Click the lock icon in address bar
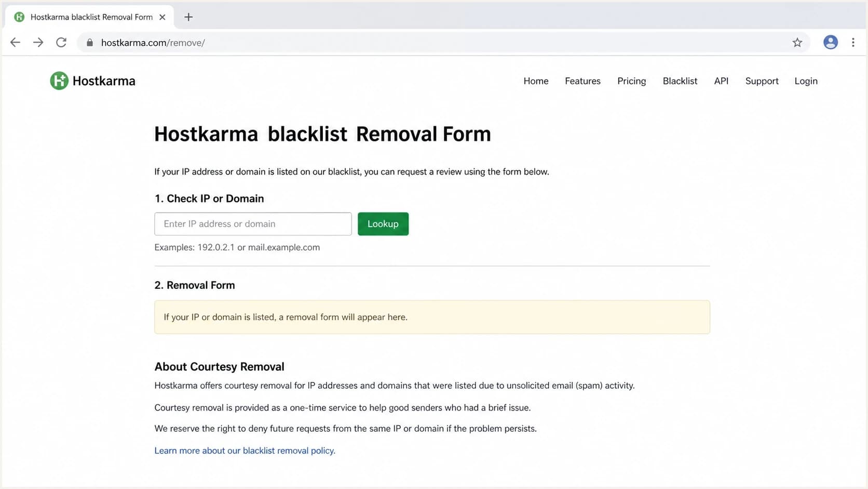868x489 pixels. (90, 43)
